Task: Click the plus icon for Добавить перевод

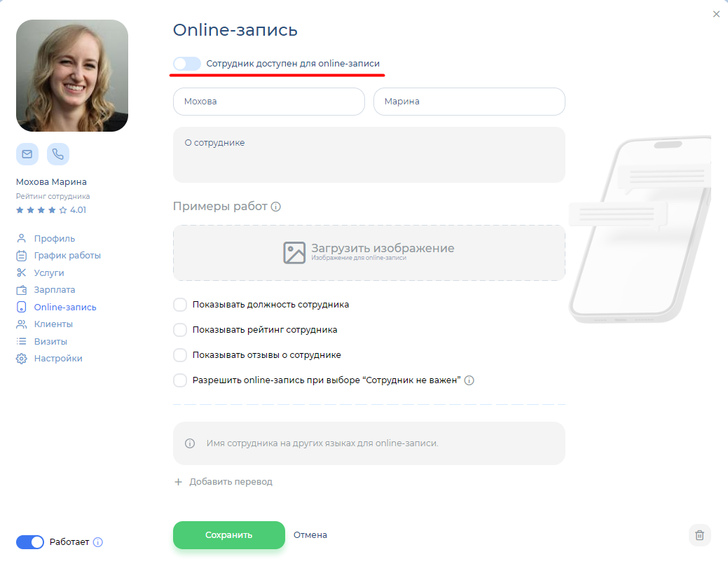Action: click(178, 482)
